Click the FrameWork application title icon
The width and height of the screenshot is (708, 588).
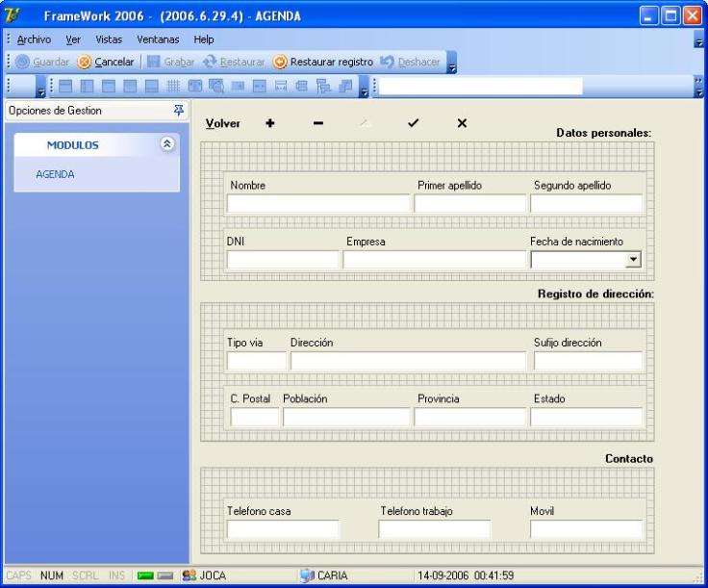pyautogui.click(x=13, y=15)
